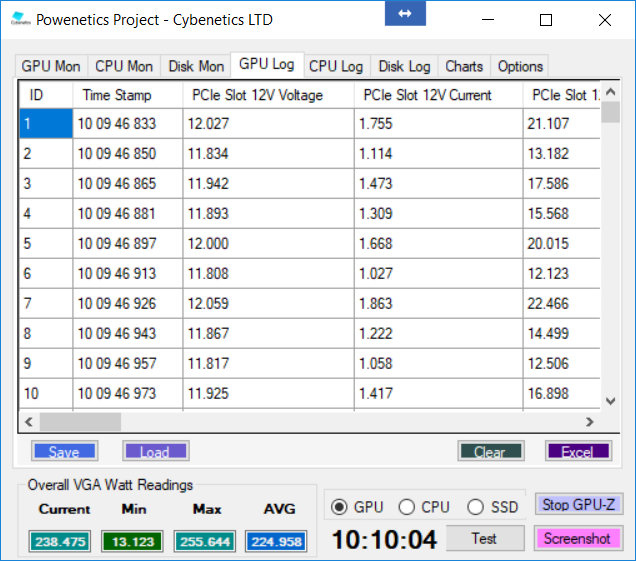This screenshot has height=561, width=636.
Task: Click the Powenetics app icon in title bar
Action: coord(20,19)
